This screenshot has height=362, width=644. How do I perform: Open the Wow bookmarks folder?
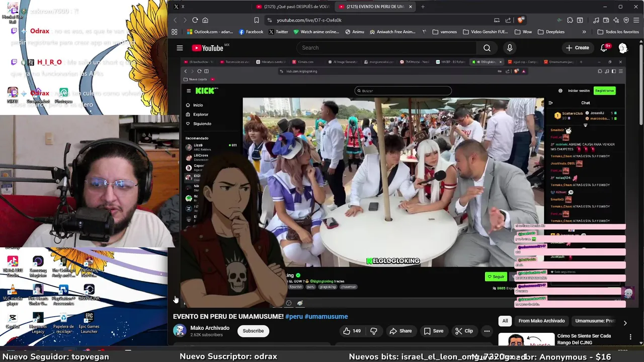coord(523,32)
